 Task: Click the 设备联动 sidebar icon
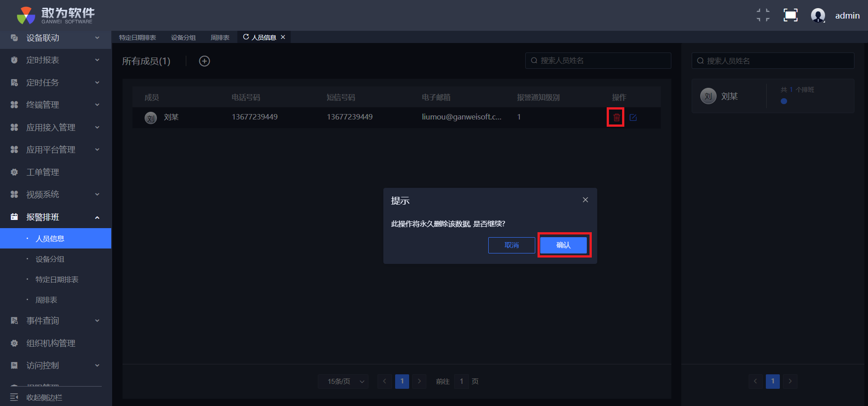(14, 38)
